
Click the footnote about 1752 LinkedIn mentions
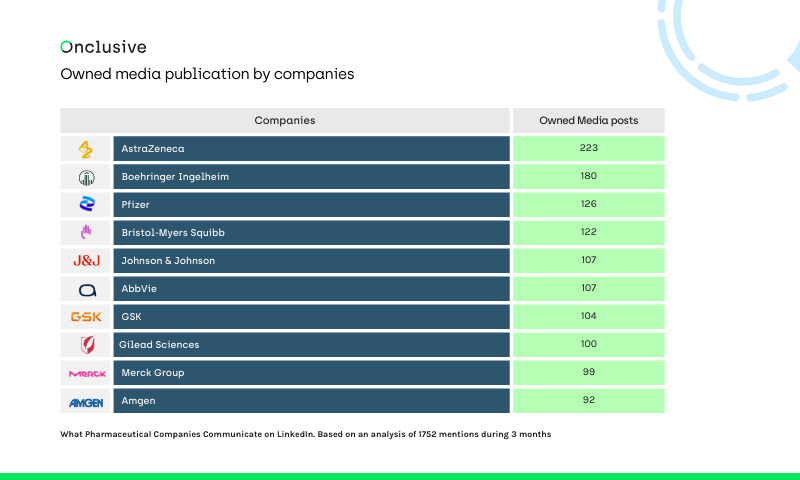click(x=306, y=435)
